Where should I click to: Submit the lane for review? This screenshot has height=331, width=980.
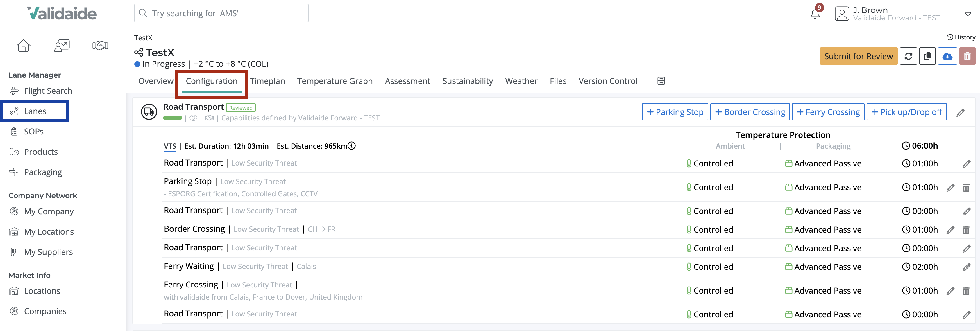[859, 56]
